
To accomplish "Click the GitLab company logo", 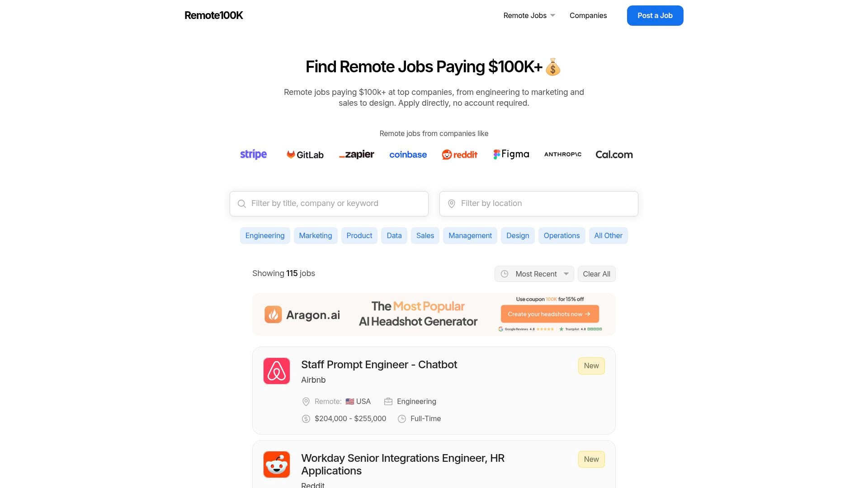I will point(305,155).
